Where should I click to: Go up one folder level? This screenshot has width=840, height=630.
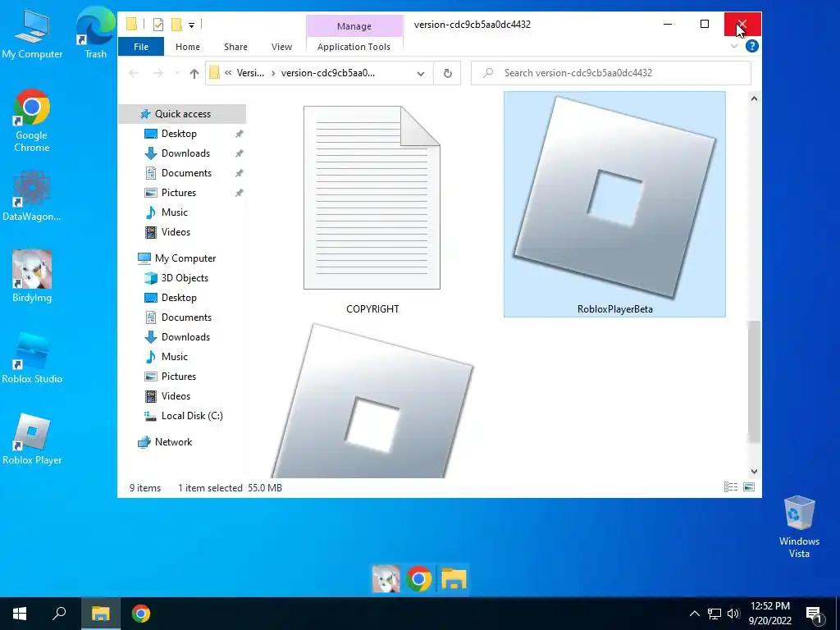(x=194, y=73)
